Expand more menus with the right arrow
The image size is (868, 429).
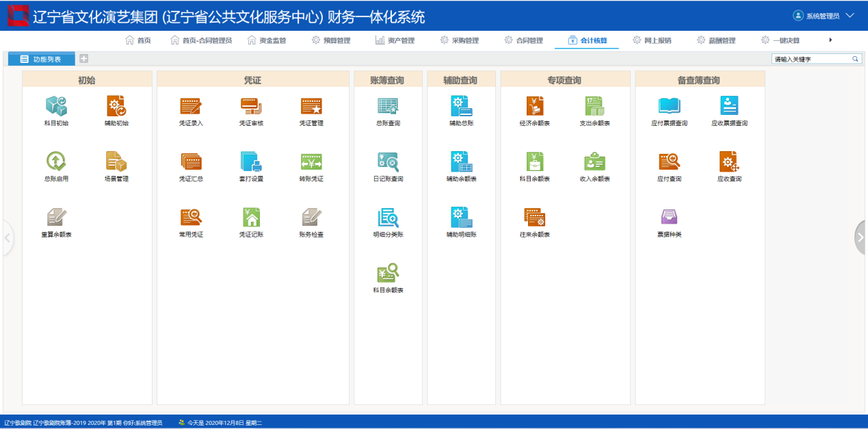(830, 40)
